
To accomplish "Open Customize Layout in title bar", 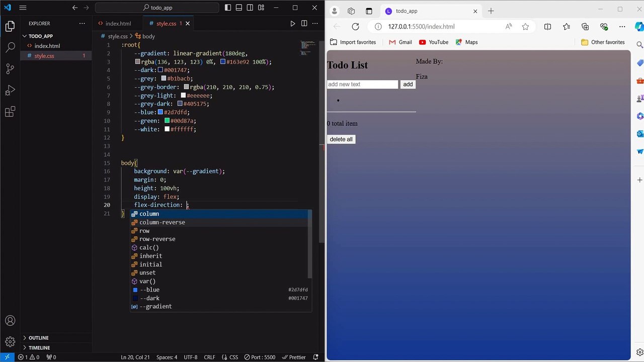I will (x=261, y=8).
